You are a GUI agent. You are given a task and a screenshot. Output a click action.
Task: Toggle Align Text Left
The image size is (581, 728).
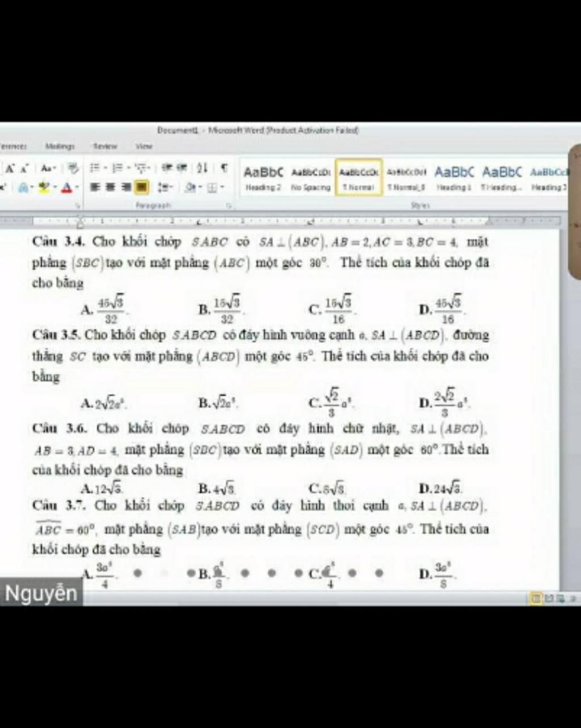[x=95, y=186]
